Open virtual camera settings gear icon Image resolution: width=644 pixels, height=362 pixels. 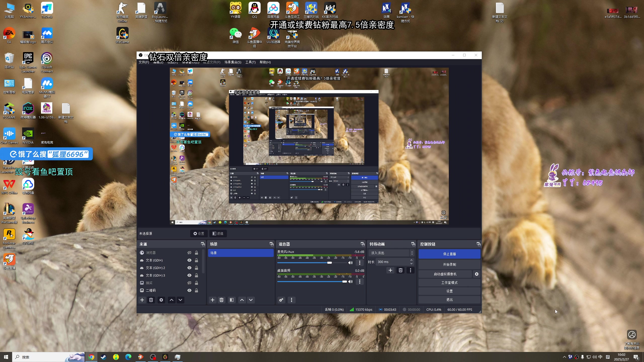click(x=477, y=274)
